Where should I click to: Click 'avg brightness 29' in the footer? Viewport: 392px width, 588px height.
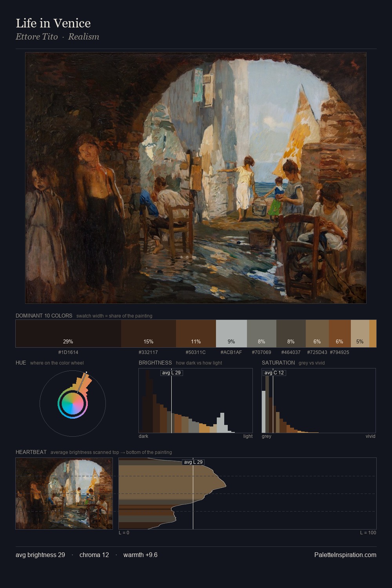coord(40,555)
